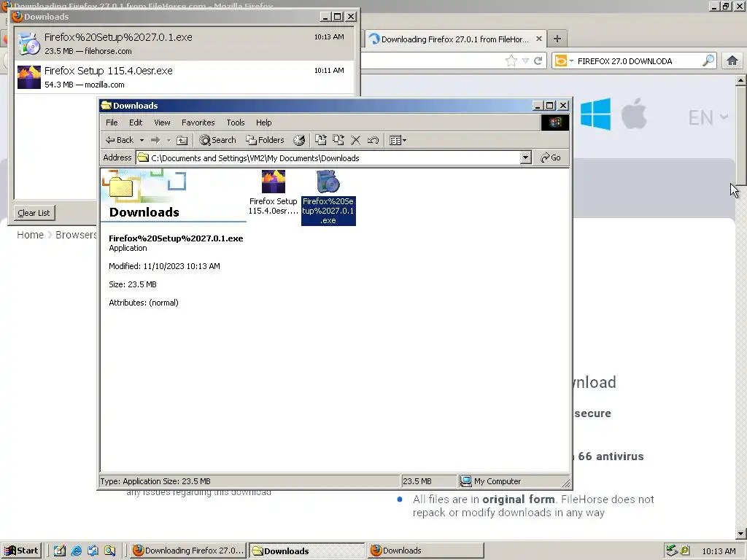Viewport: 747px width, 560px height.
Task: Click the Browsers breadcrumb link
Action: click(x=76, y=235)
